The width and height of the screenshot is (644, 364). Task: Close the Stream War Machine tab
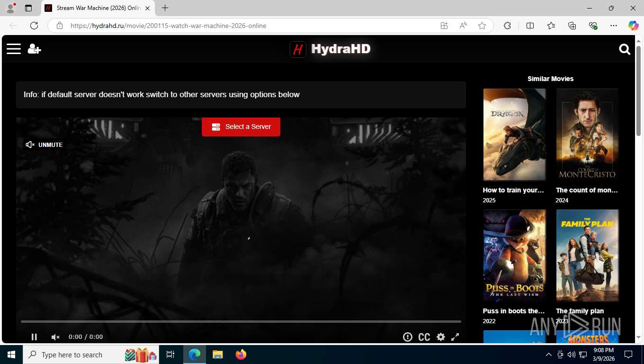tap(148, 8)
